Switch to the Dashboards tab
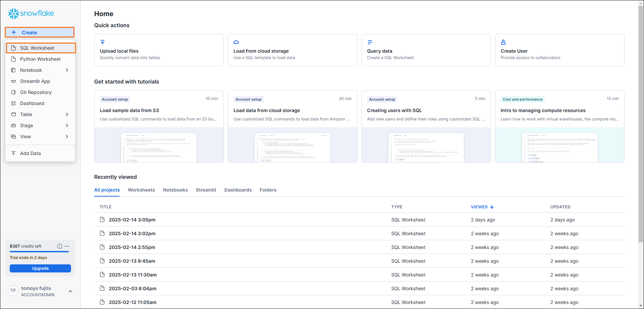 (x=238, y=190)
